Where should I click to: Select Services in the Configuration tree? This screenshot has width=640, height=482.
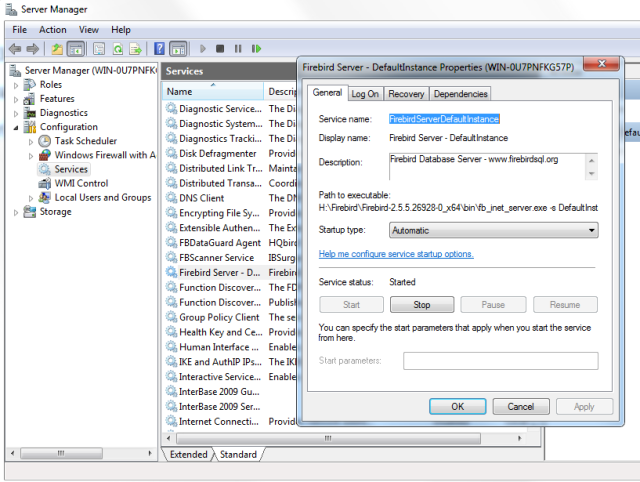click(71, 169)
